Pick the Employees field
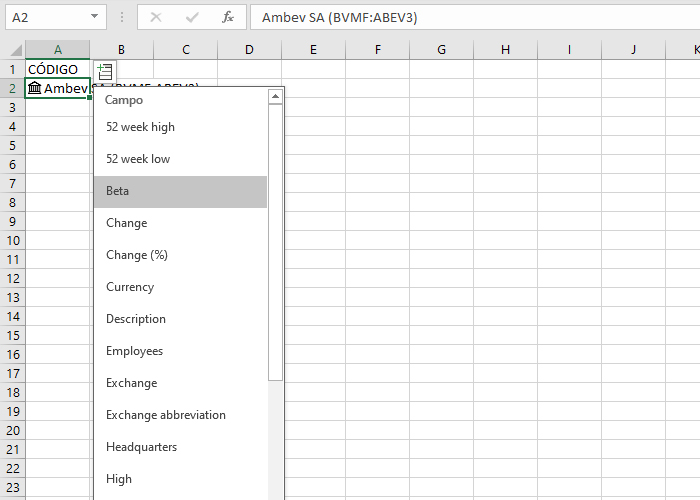This screenshot has width=700, height=500. [x=180, y=351]
